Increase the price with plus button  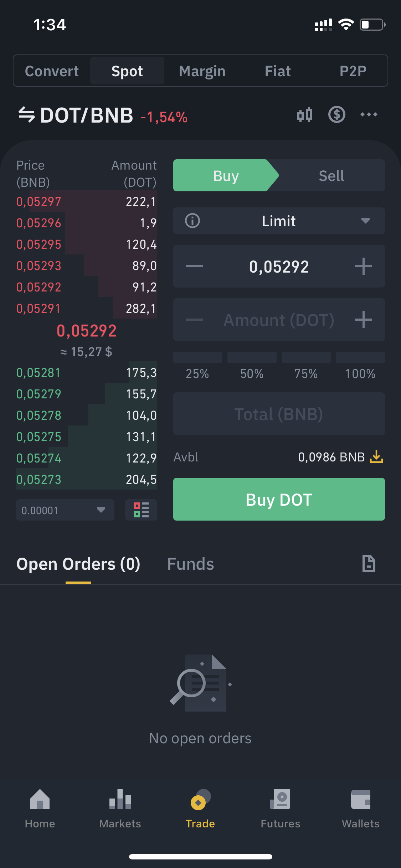(363, 266)
